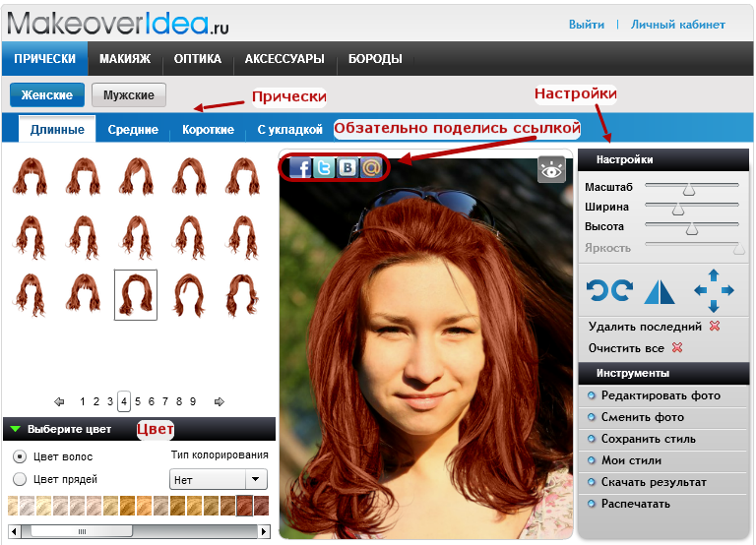The image size is (756, 545).
Task: Choose the selected wavy hairstyle thumbnail
Action: click(x=136, y=294)
